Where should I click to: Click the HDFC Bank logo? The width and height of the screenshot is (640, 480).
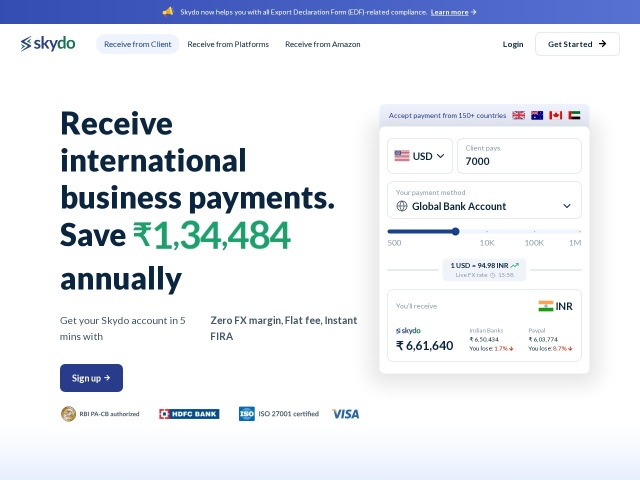click(x=189, y=414)
